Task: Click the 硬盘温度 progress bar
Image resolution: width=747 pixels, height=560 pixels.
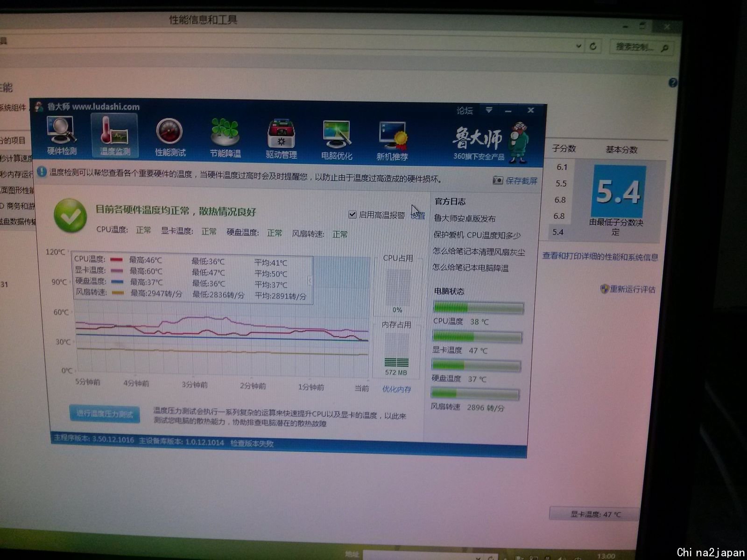Action: click(x=476, y=365)
